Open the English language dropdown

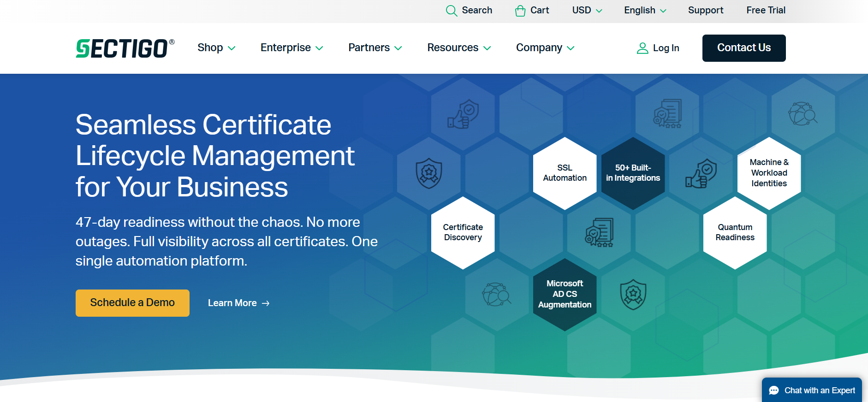click(645, 10)
